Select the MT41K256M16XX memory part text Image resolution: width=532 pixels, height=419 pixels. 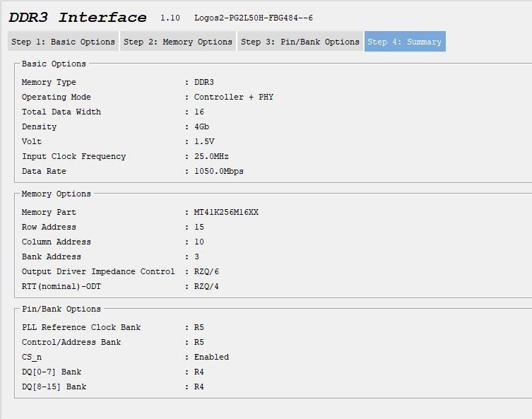[226, 212]
